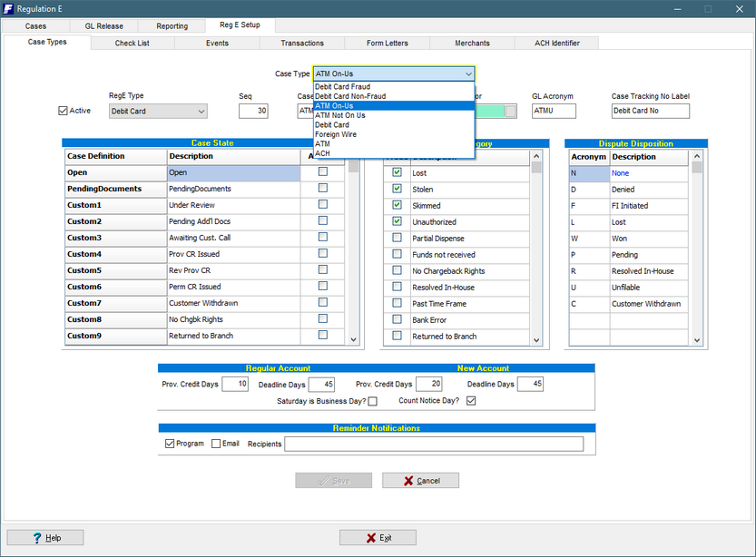Click New Account Prov. Credit Days field
This screenshot has height=557, width=756.
coord(429,384)
